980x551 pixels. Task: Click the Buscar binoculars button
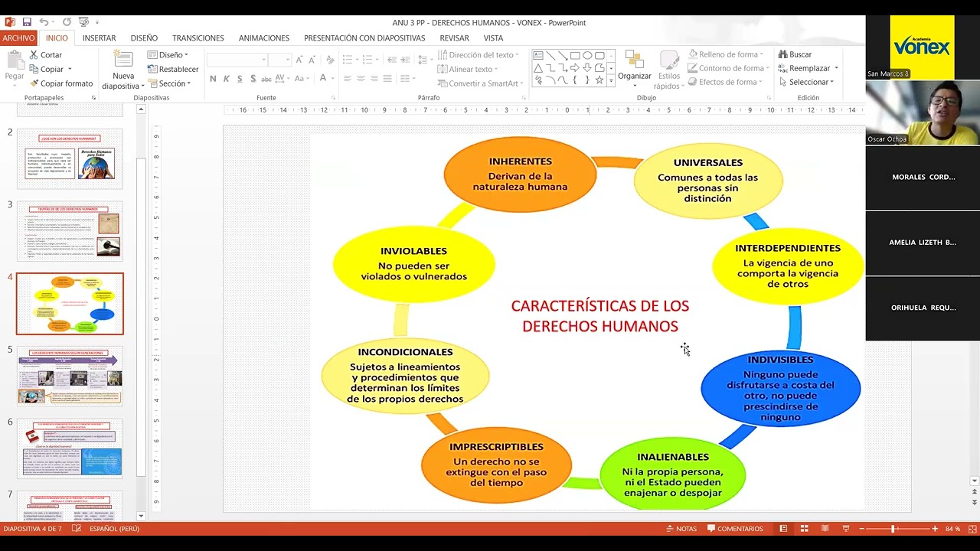(x=795, y=54)
